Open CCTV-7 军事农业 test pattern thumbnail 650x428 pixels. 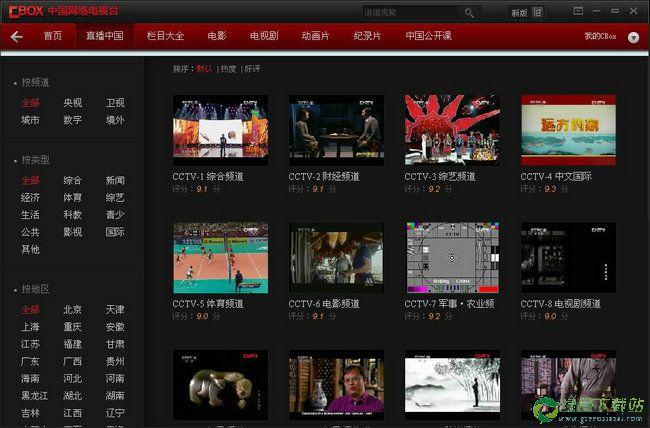[x=451, y=257]
